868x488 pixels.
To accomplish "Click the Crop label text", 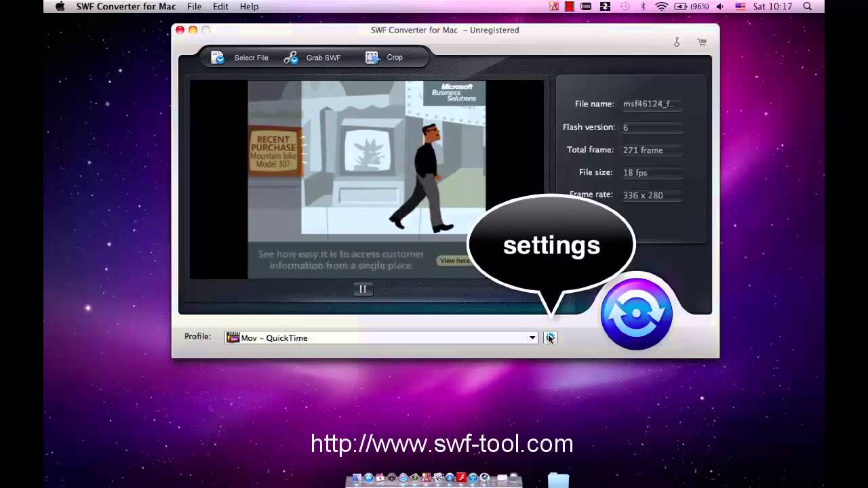I will click(x=395, y=58).
